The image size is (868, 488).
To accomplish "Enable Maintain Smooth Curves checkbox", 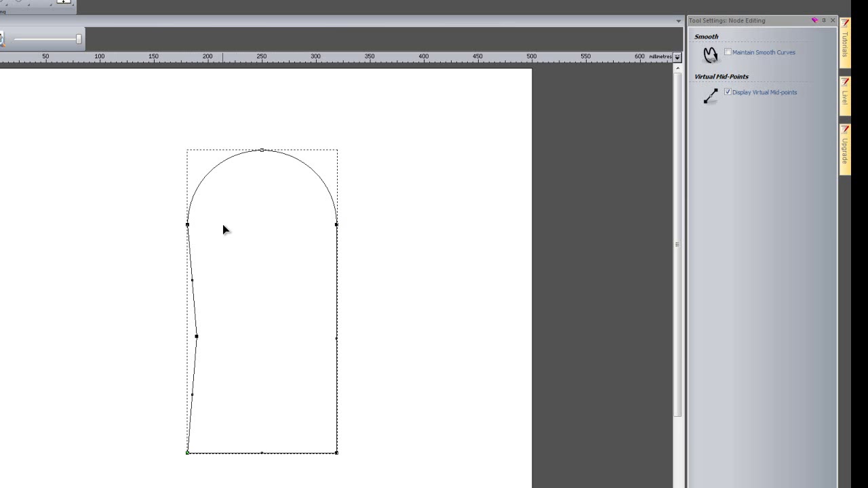I will [728, 52].
